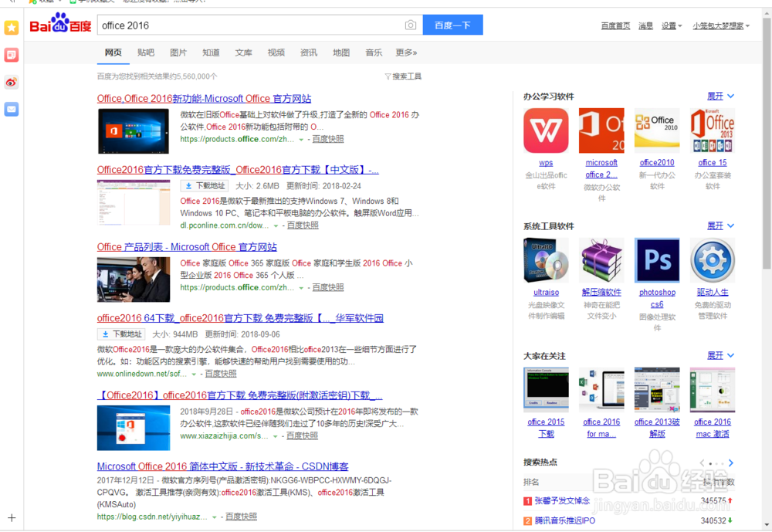Click download address button for 944MB result
Viewport: 772px width, 532px height.
tap(121, 334)
